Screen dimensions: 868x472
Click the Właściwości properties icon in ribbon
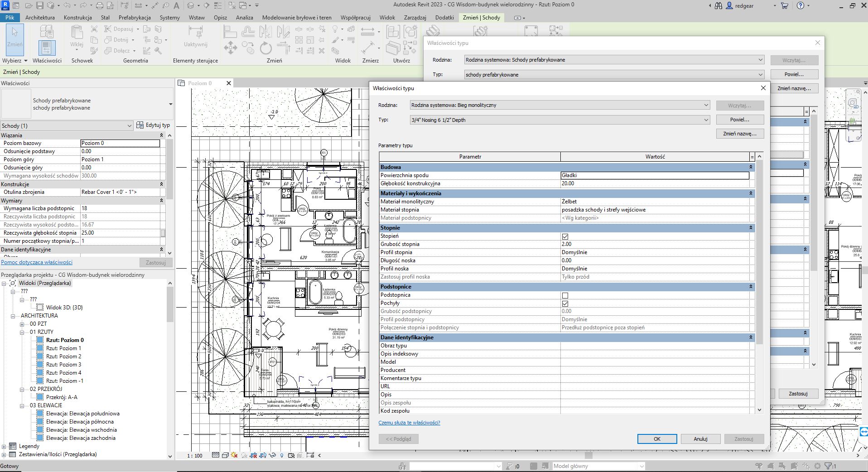(x=47, y=48)
